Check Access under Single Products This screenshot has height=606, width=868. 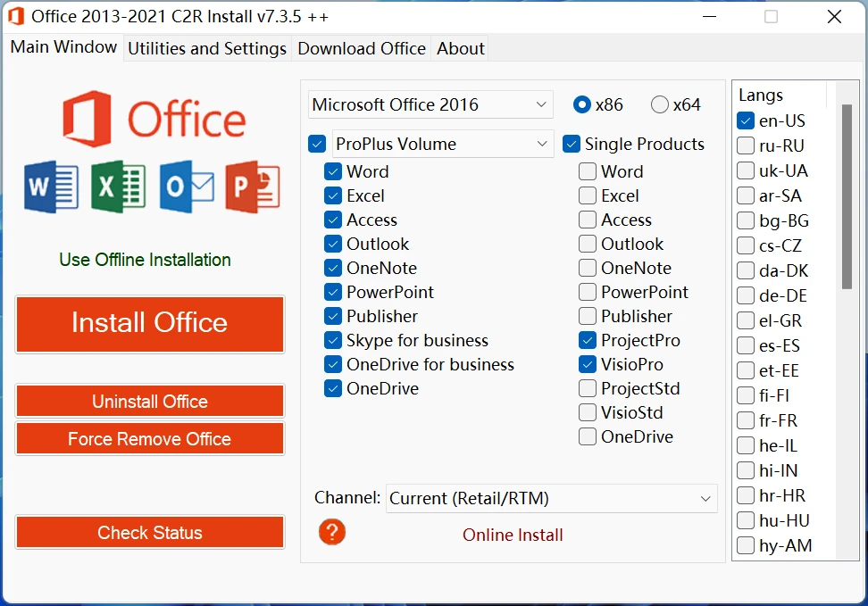point(588,220)
